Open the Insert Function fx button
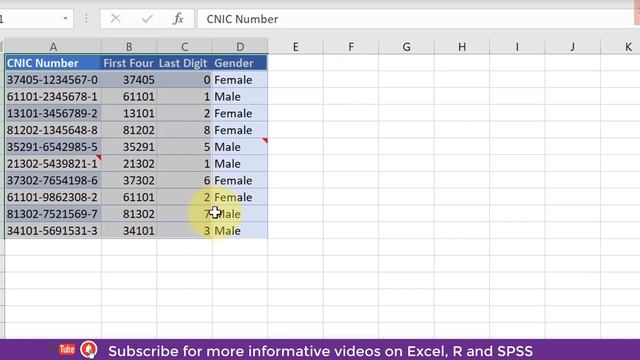Screen dimensions: 640x360 pos(178,18)
